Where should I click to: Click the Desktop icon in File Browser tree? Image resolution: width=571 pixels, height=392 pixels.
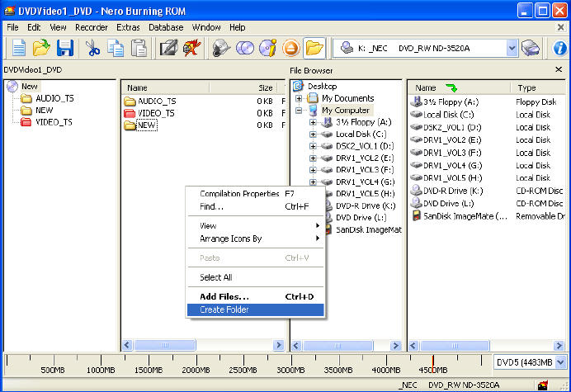click(298, 86)
